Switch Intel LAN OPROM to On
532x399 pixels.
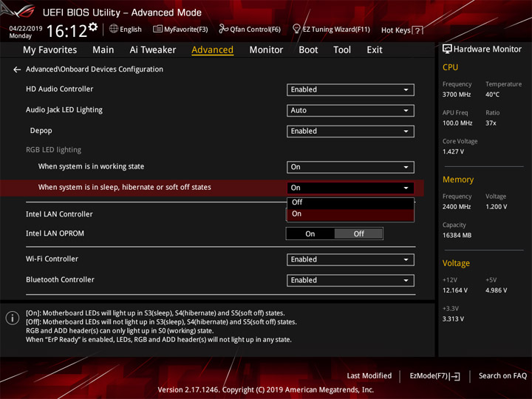(310, 233)
